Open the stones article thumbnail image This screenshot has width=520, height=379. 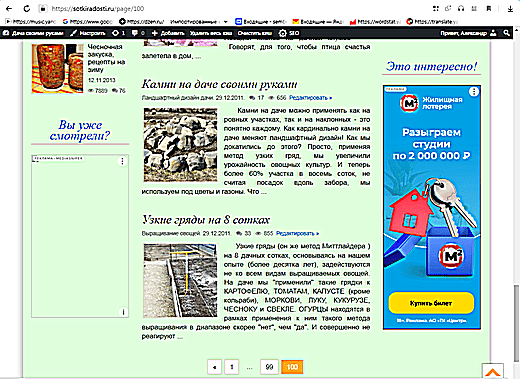[180, 145]
